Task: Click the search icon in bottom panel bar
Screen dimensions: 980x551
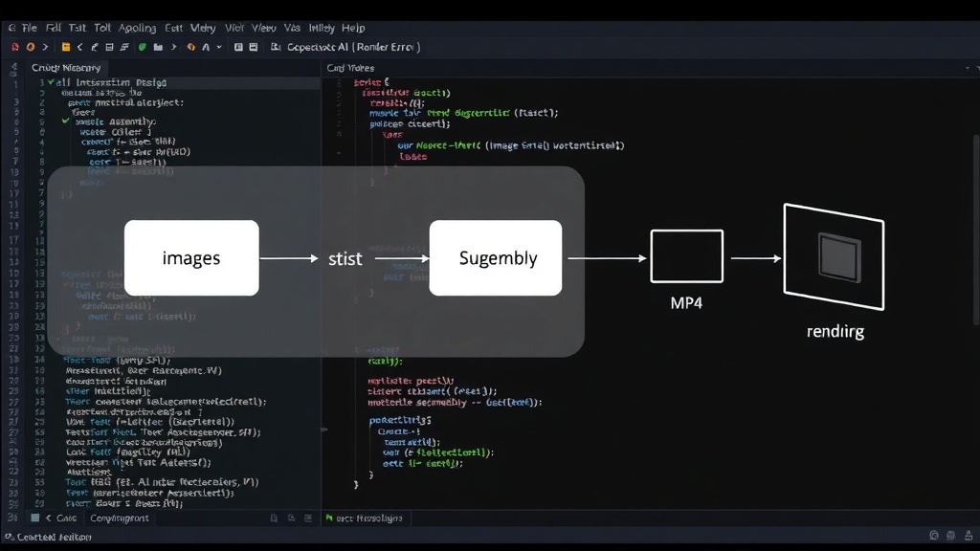Action: click(291, 518)
